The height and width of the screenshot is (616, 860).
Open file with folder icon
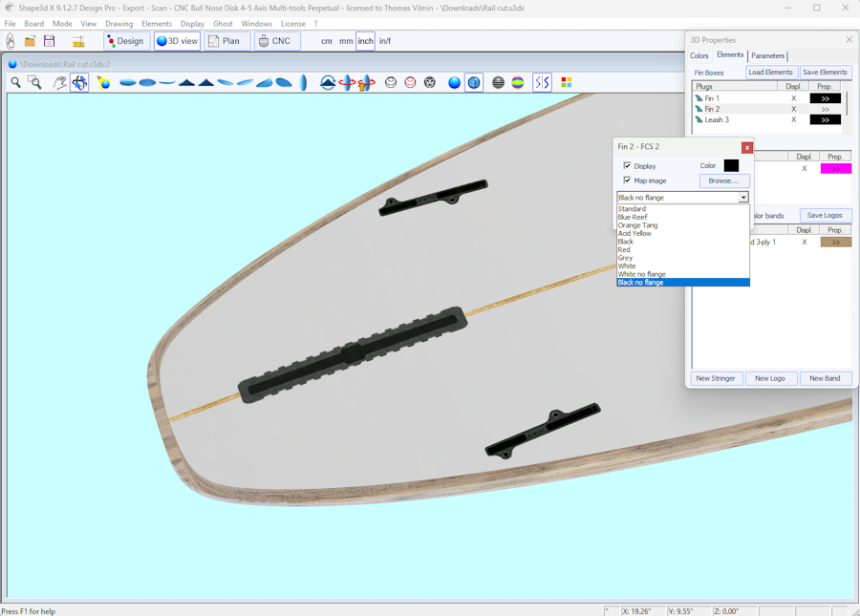coord(30,41)
